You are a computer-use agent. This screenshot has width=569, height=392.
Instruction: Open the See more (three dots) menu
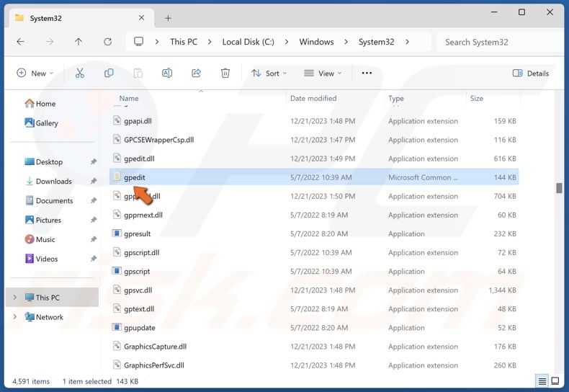[367, 73]
